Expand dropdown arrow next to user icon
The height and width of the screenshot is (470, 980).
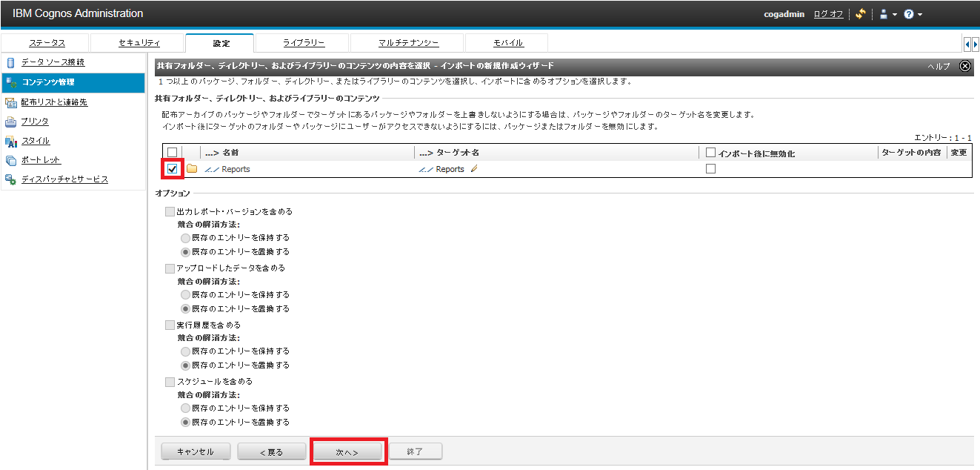(x=894, y=15)
